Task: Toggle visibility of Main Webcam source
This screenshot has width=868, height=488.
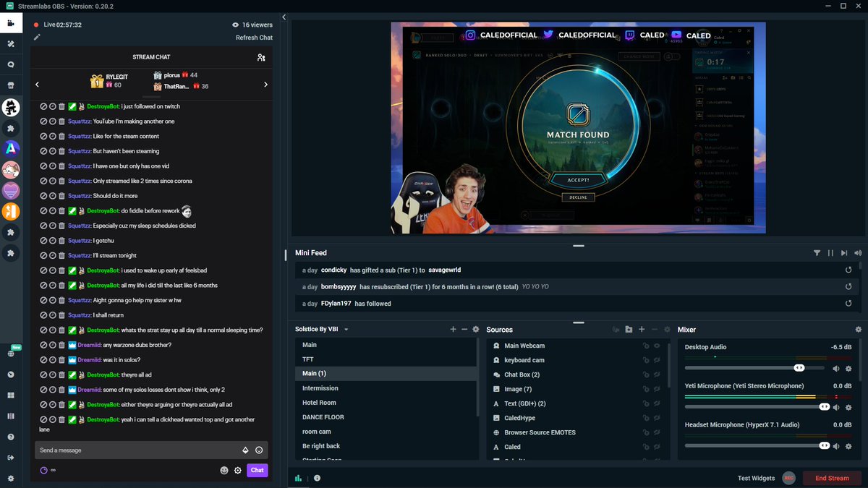Action: (x=658, y=346)
